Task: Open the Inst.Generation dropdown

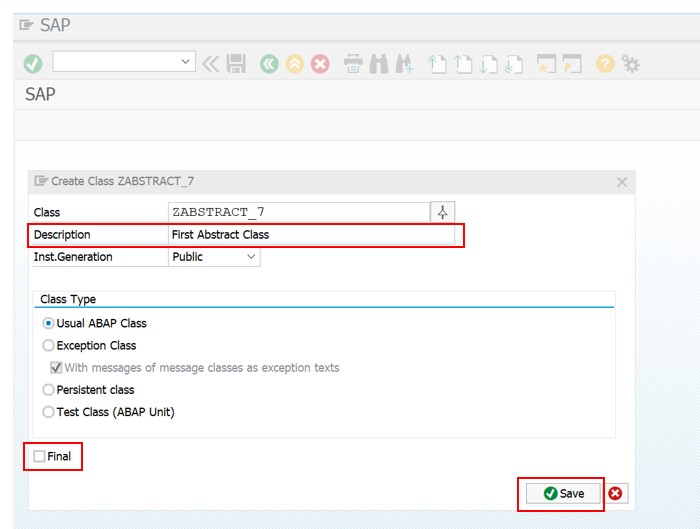Action: [249, 257]
